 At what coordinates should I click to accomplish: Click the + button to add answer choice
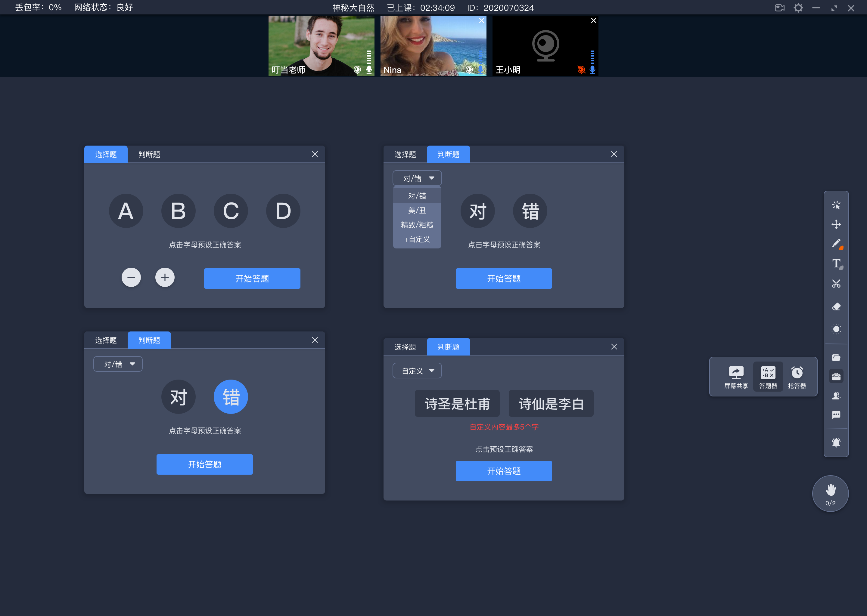click(165, 277)
